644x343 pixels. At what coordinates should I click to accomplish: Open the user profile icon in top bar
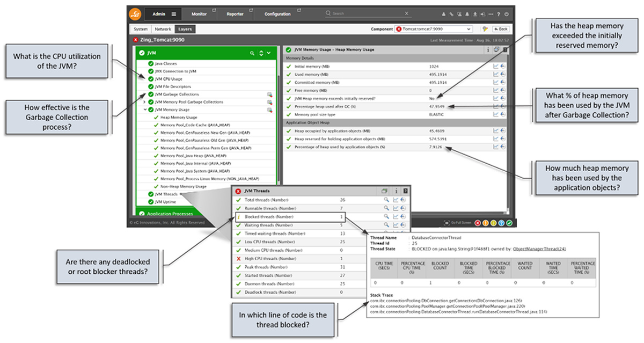(x=443, y=14)
